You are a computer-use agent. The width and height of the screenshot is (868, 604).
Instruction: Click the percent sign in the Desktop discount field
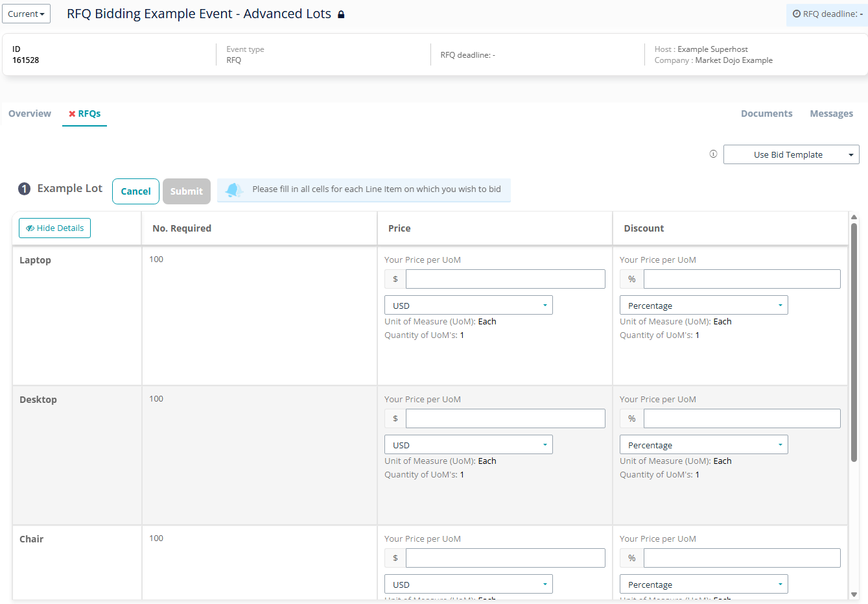(632, 418)
